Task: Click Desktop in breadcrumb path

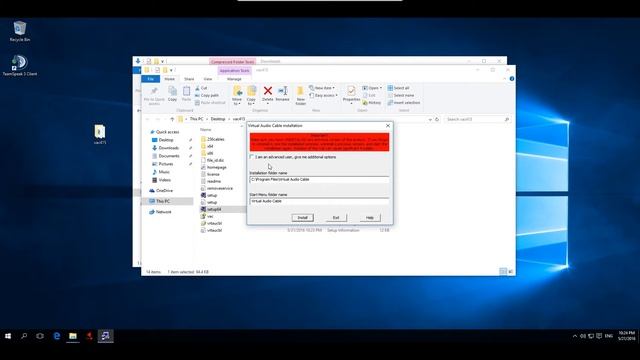Action: click(x=218, y=119)
